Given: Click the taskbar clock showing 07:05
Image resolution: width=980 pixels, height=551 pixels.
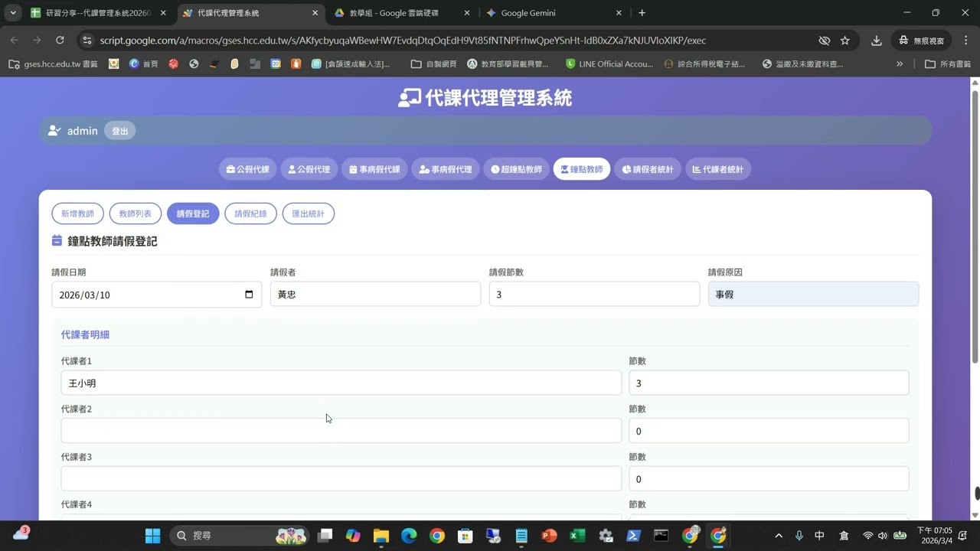Looking at the screenshot, I should tap(935, 535).
